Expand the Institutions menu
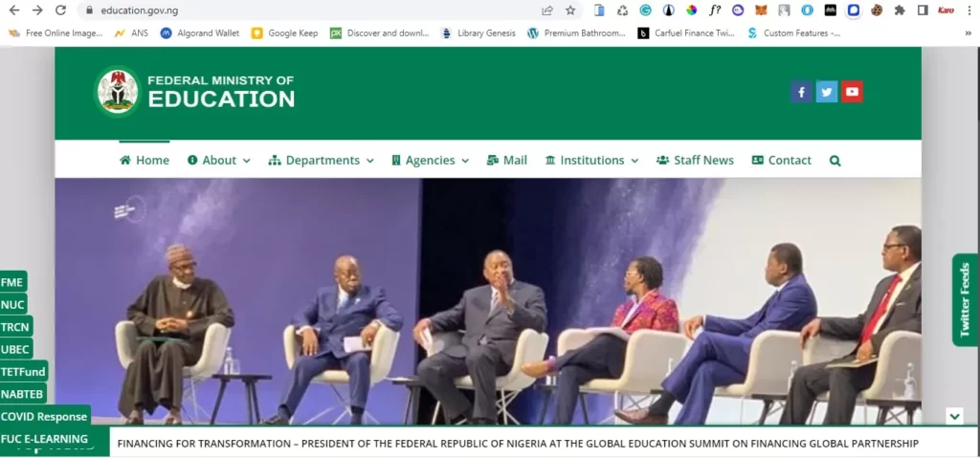980x458 pixels. point(591,161)
